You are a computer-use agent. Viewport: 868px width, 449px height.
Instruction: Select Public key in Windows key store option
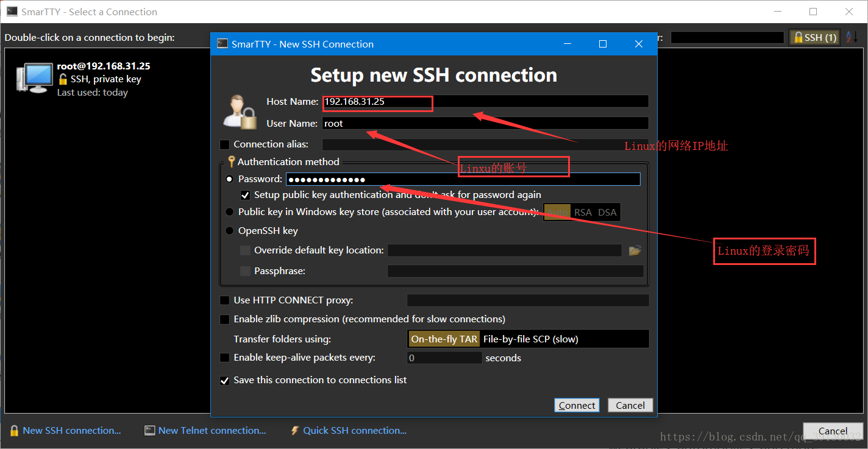click(230, 212)
